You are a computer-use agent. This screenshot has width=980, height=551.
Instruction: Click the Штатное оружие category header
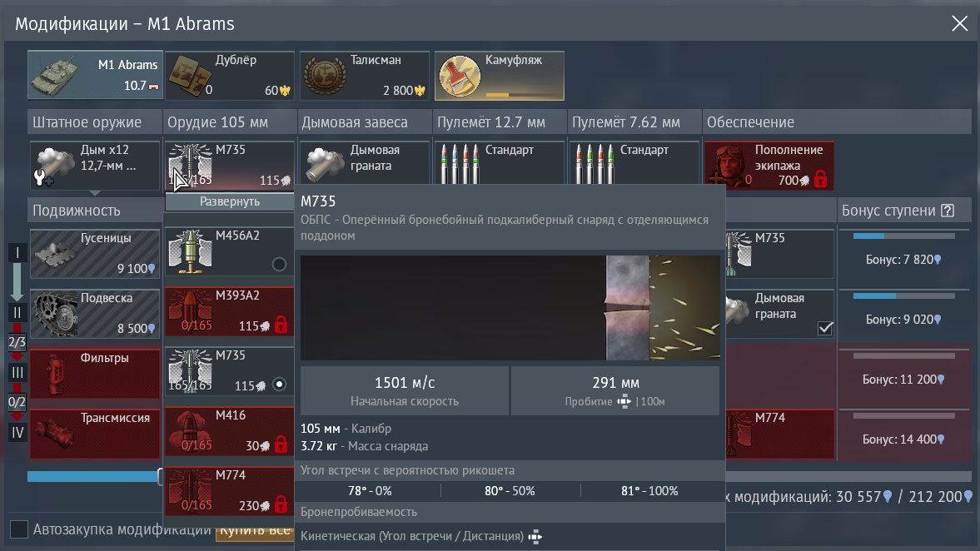pos(95,122)
